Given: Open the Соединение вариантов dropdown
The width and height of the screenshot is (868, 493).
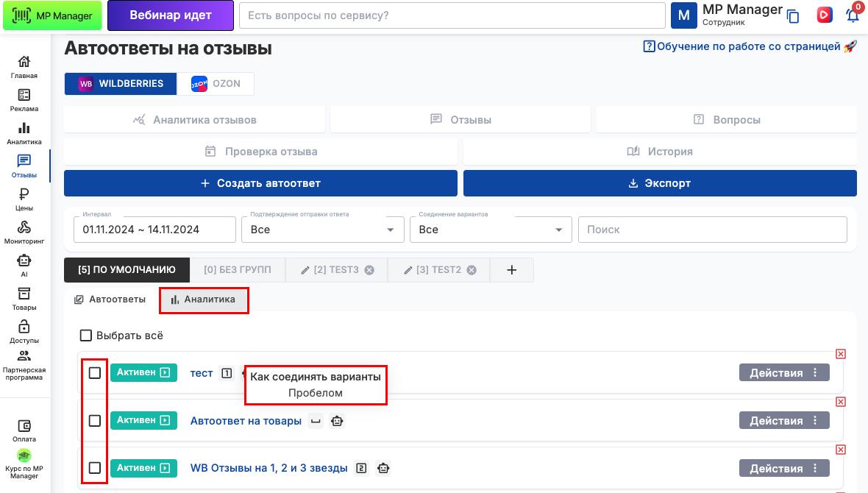Looking at the screenshot, I should coord(491,230).
